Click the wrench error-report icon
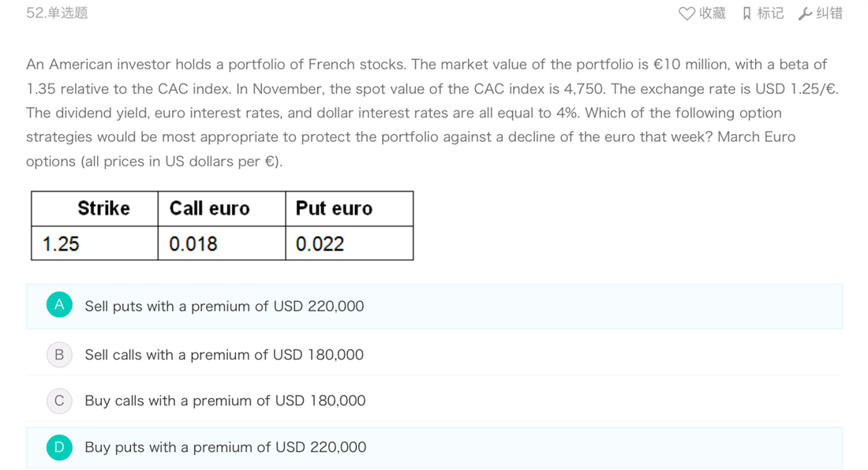Screen dimensions: 868x470 805,13
